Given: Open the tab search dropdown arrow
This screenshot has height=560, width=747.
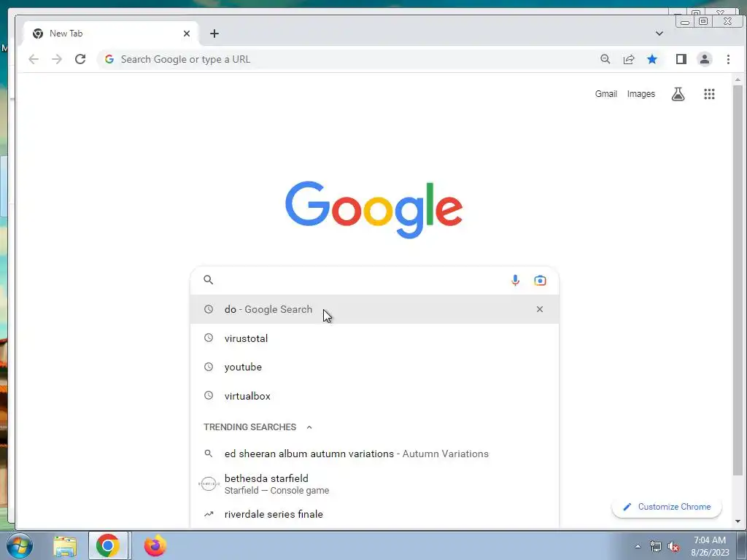Looking at the screenshot, I should (x=659, y=34).
